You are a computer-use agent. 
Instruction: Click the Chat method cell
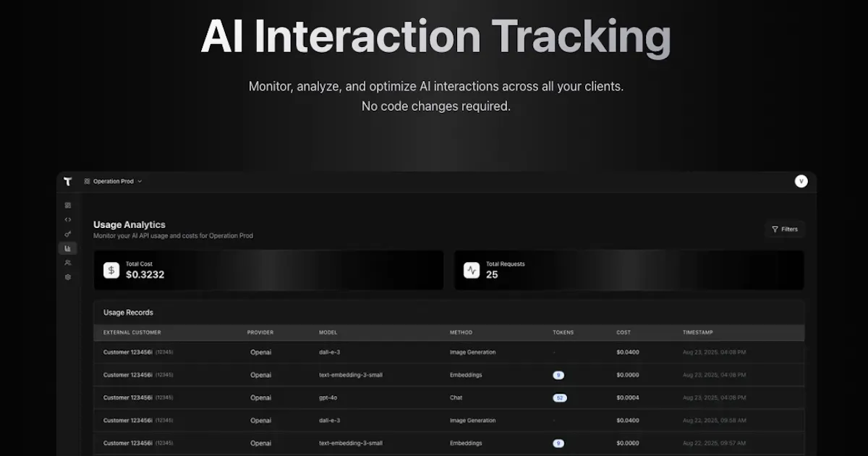tap(456, 397)
